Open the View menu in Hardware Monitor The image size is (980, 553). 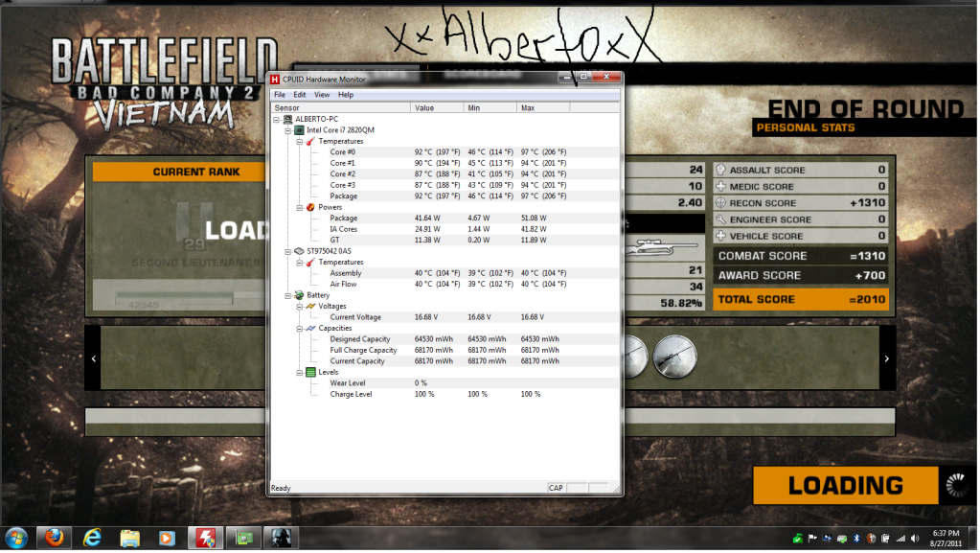[x=321, y=95]
